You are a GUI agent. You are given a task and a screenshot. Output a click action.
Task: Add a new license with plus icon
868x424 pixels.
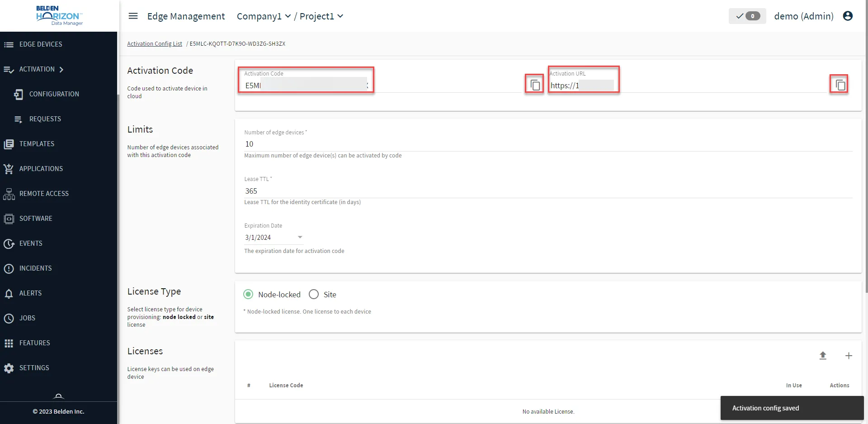click(849, 356)
